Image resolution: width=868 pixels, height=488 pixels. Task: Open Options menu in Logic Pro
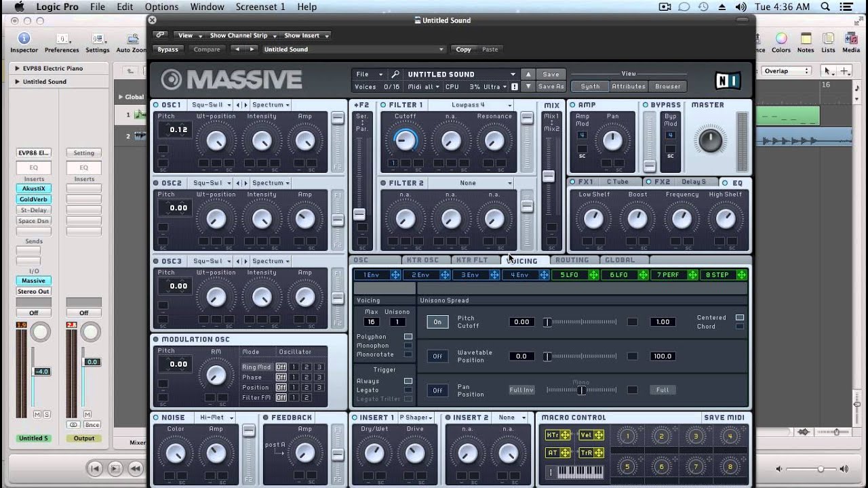(161, 7)
